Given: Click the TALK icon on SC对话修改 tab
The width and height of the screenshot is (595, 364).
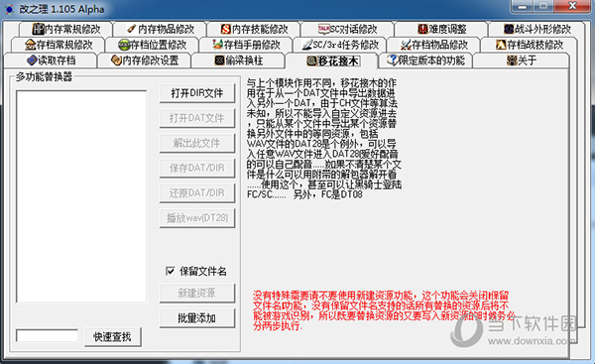Looking at the screenshot, I should (x=323, y=29).
